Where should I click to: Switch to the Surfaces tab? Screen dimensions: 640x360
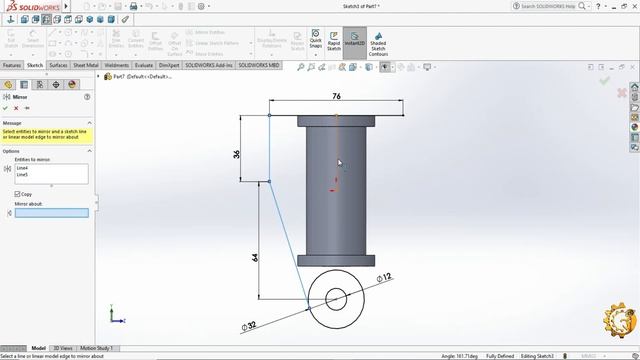coord(58,65)
